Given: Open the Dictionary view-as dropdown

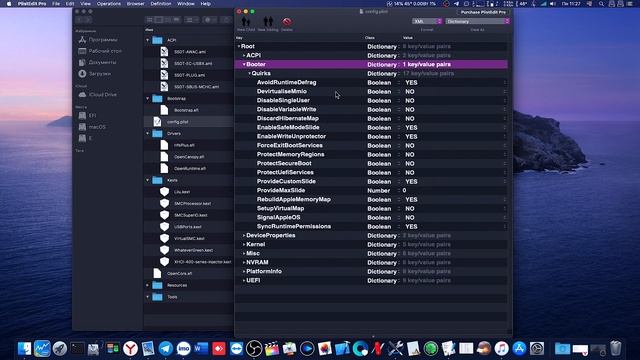Looking at the screenshot, I should tap(478, 21).
